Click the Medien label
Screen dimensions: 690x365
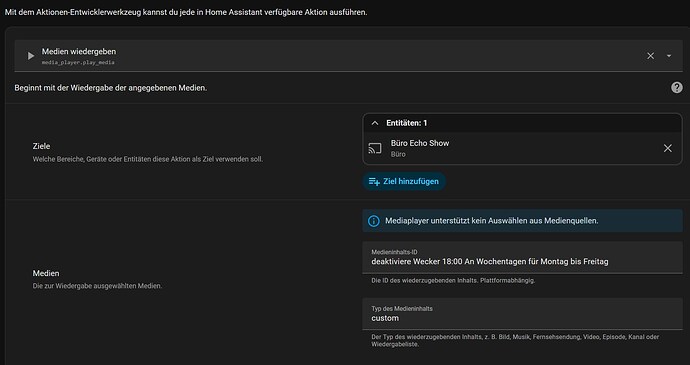pyautogui.click(x=46, y=273)
